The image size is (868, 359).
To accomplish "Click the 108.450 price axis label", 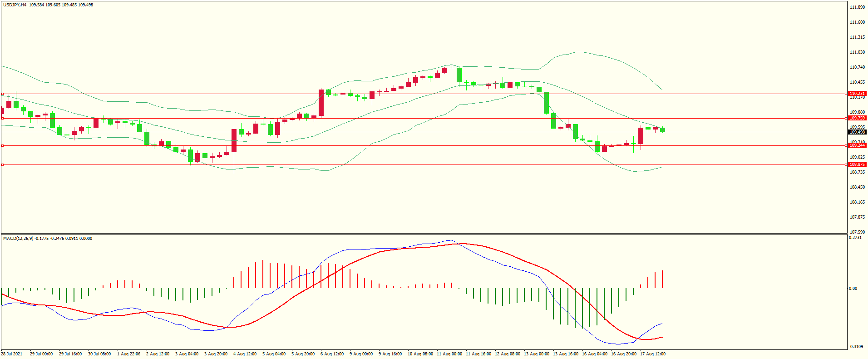I will click(857, 187).
